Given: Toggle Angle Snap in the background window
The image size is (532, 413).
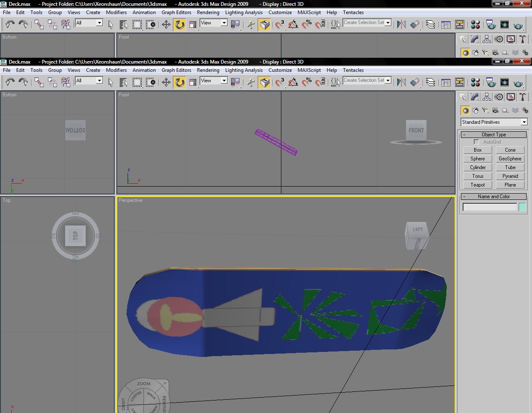Looking at the screenshot, I should (293, 25).
